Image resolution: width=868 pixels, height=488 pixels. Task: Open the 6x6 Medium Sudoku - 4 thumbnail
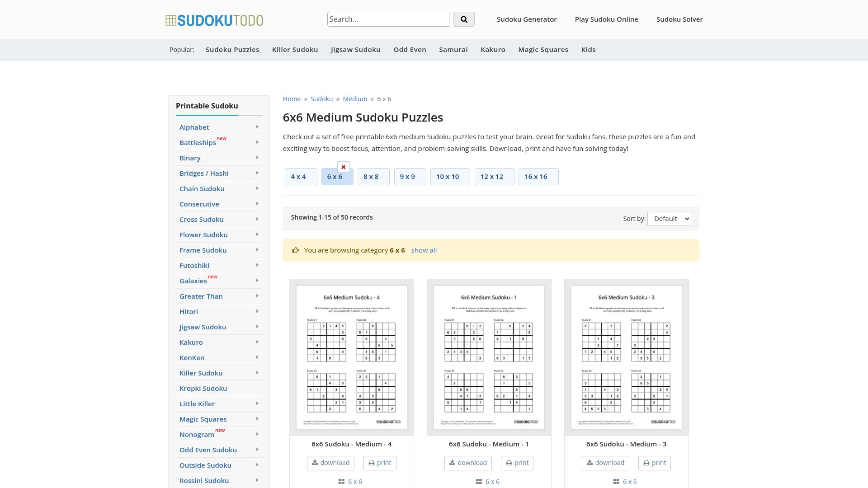352,357
